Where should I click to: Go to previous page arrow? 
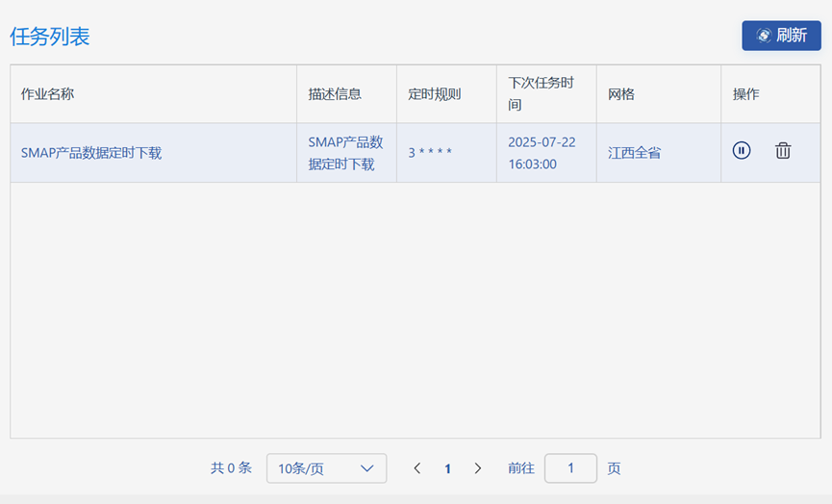(417, 467)
